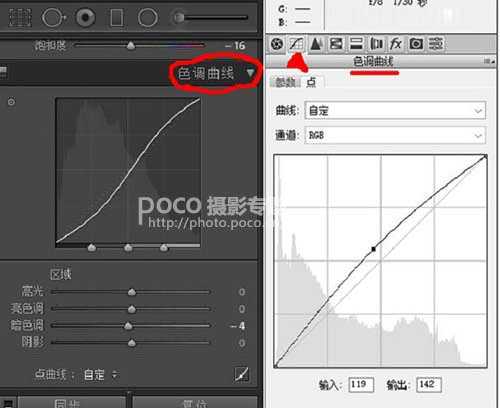Click the 复位 button at the bottom
500x408 pixels.
[195, 403]
